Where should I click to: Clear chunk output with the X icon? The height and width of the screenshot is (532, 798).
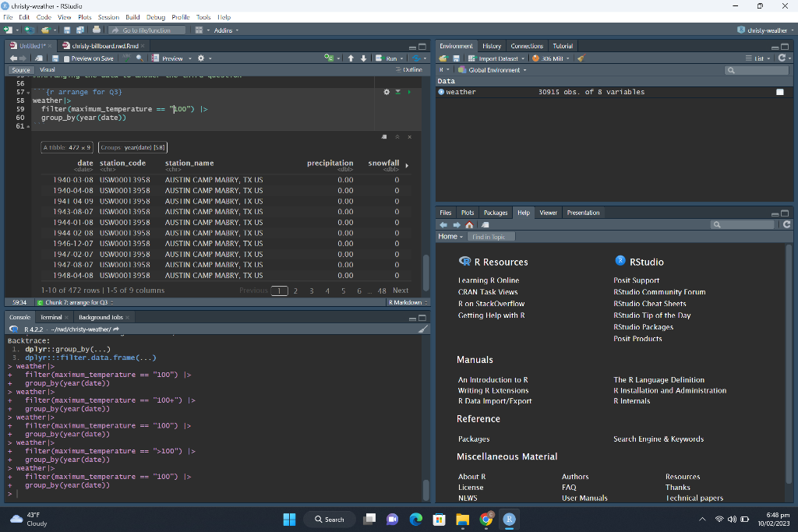tap(409, 137)
